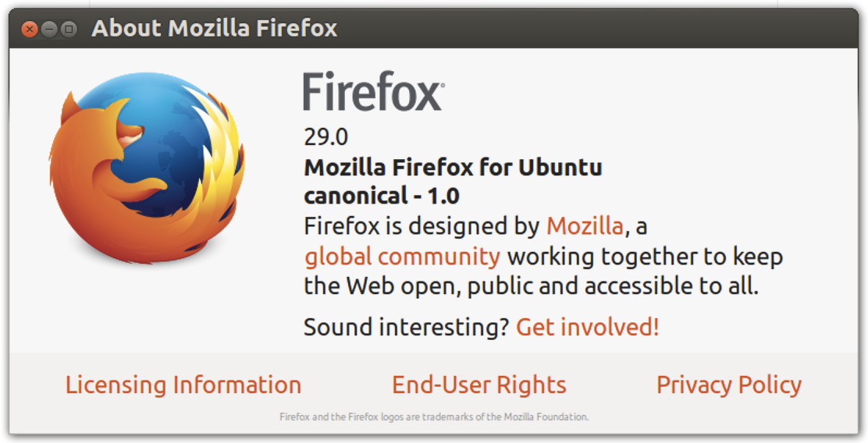Open the Mozilla link
Screen dimensions: 868x443
(x=585, y=226)
